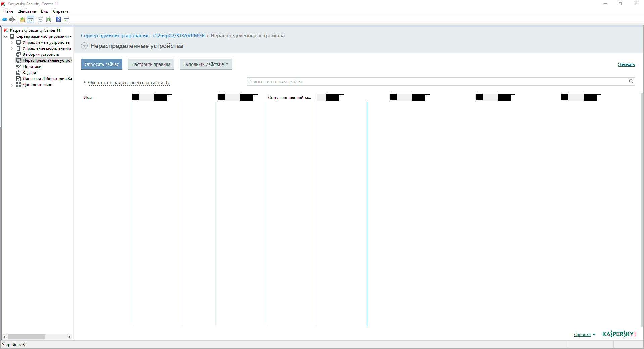
Task: Click the Политики tree icon
Action: click(x=18, y=67)
